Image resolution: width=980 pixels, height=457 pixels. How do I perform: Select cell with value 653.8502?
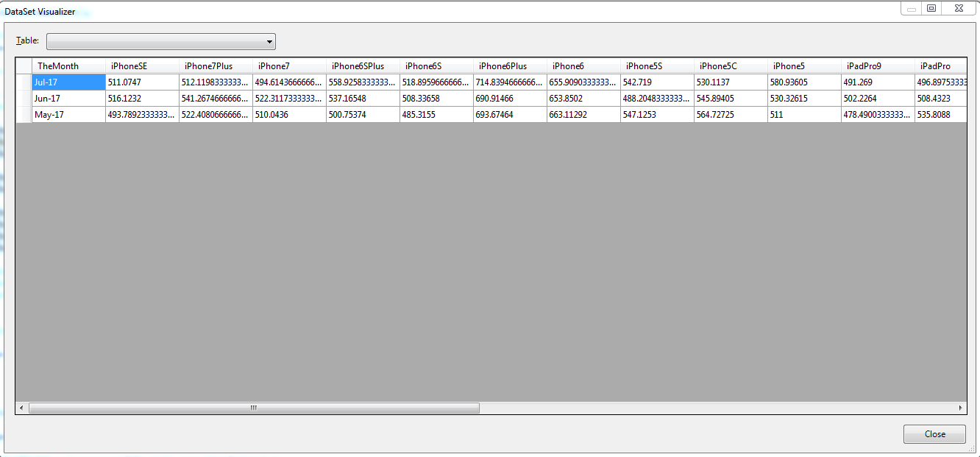[583, 99]
